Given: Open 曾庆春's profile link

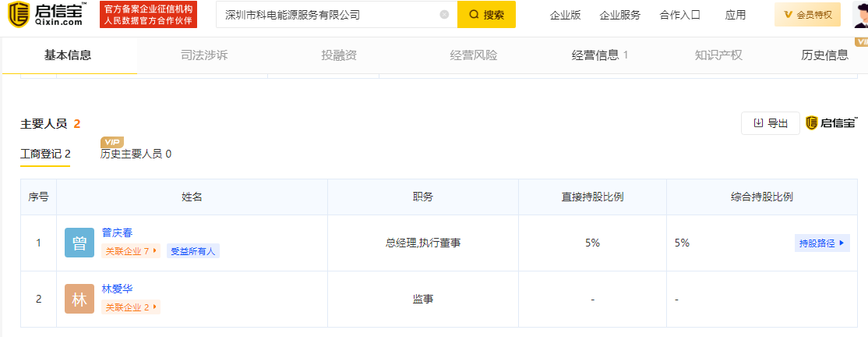Looking at the screenshot, I should pos(117,232).
